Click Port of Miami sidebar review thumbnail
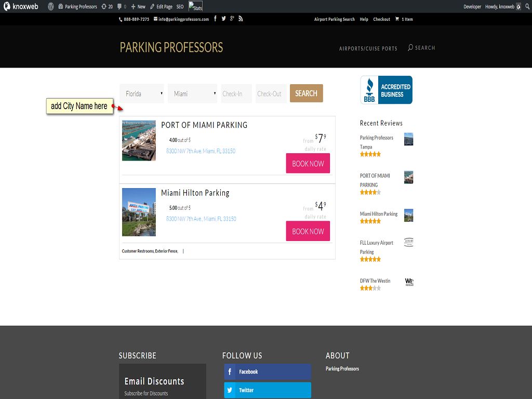Screen dimensions: 532x399 tap(408, 177)
